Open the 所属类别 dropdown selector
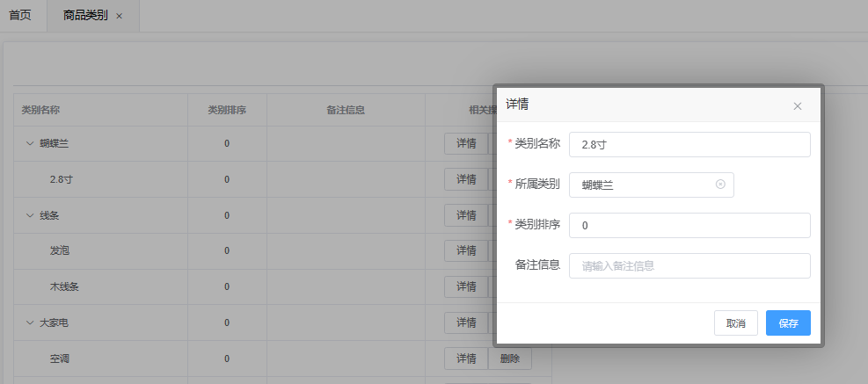This screenshot has height=384, width=868. tap(642, 185)
